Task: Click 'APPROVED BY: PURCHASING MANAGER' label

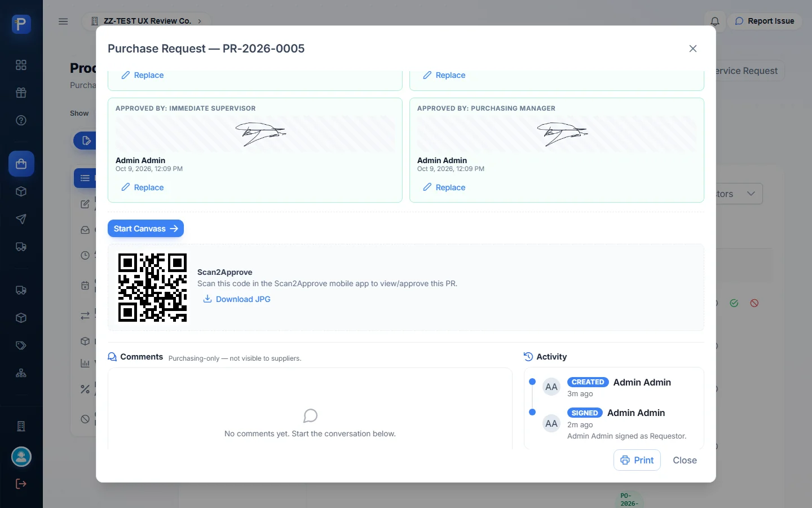Action: pyautogui.click(x=486, y=108)
